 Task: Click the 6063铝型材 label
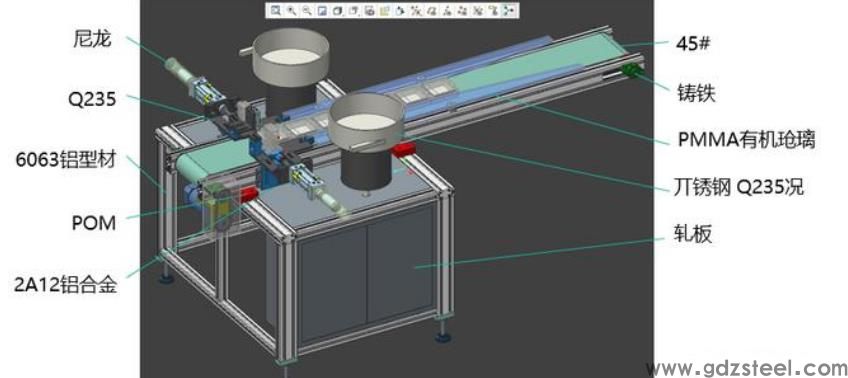tap(65, 161)
